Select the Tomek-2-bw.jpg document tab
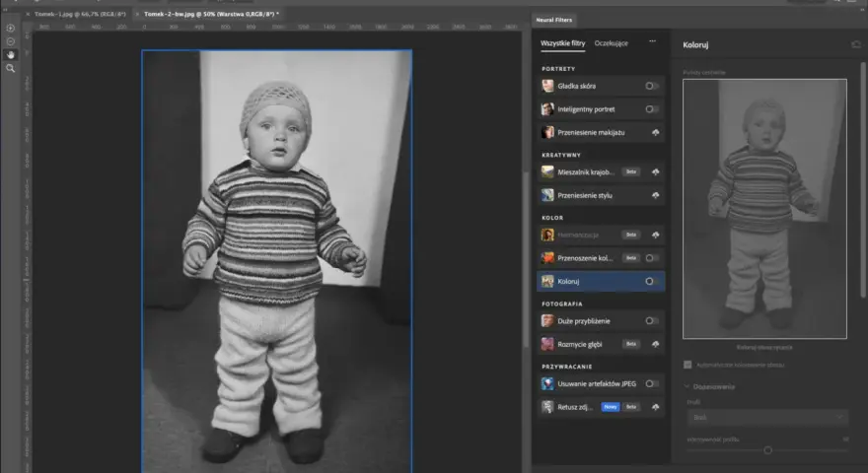Viewport: 868px width, 473px height. [211, 14]
